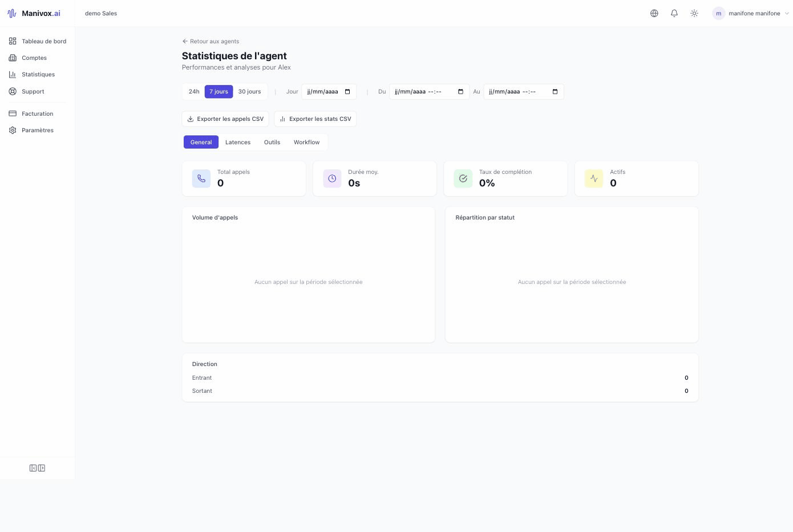Screen dimensions: 793x532
Task: Open calendar picker of Du datetime field
Action: click(x=461, y=92)
